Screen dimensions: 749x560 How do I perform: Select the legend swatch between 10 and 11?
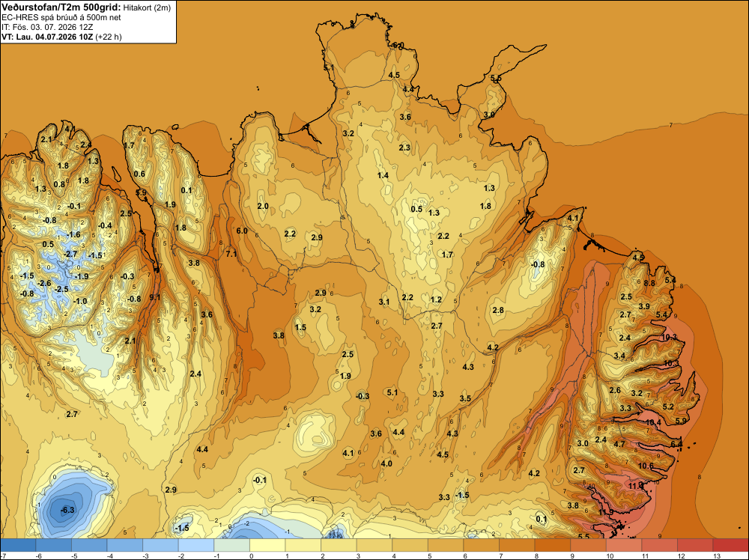[625, 545]
